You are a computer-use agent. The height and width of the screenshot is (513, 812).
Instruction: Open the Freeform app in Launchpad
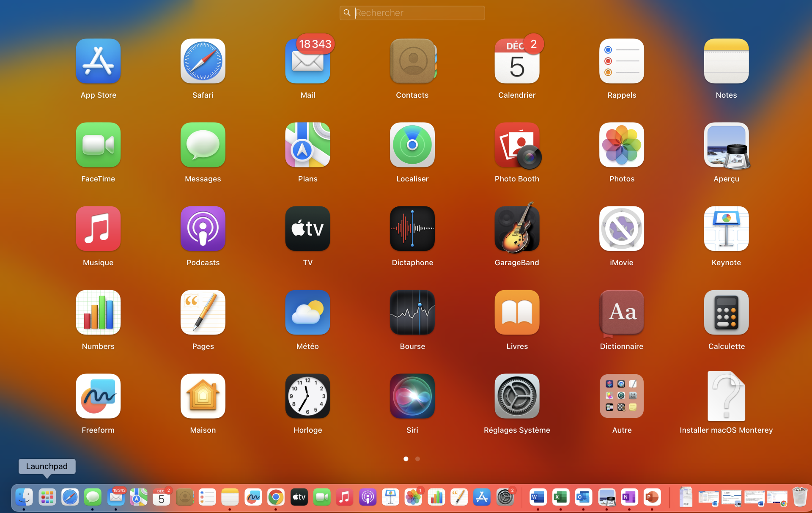98,396
